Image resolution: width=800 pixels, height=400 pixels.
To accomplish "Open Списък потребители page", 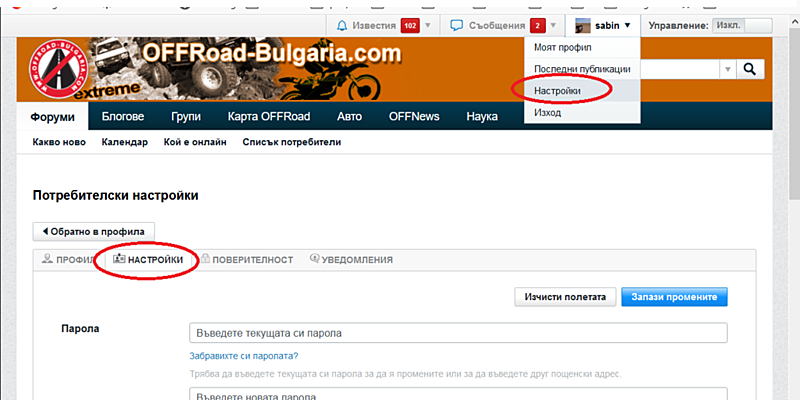I will 292,142.
